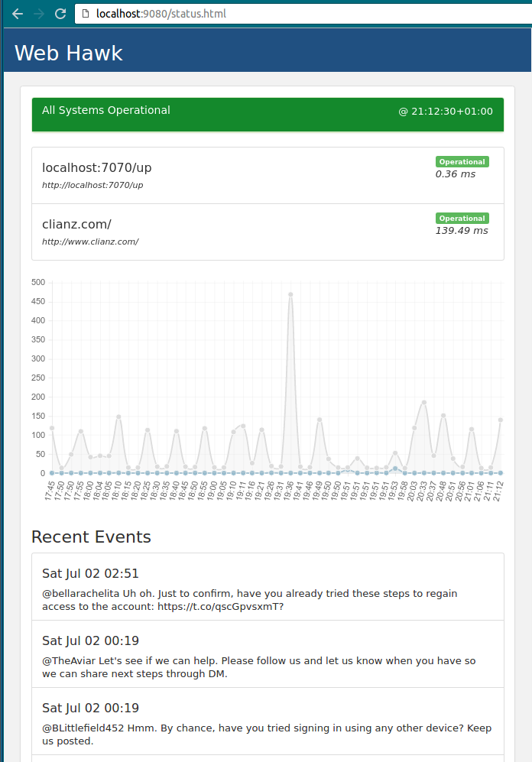Screen dimensions: 532x762
Task: Click the chart point near 185 ms at 20:33
Action: click(x=424, y=402)
